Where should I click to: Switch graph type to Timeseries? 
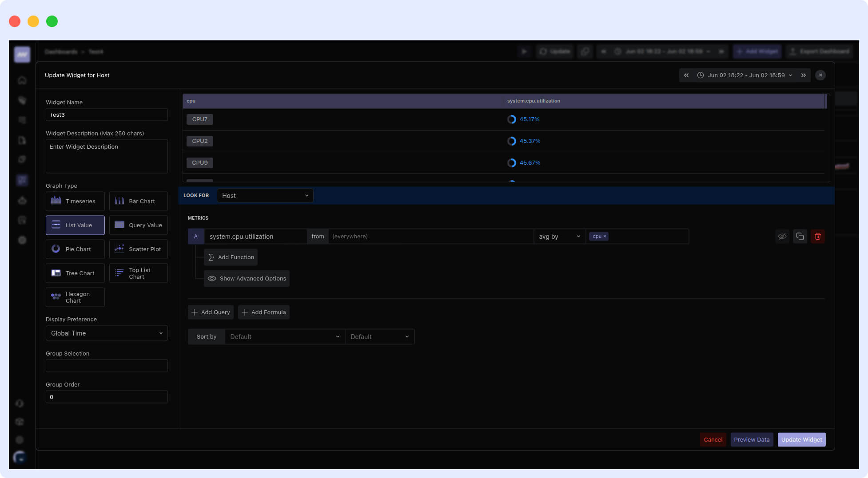tap(75, 201)
